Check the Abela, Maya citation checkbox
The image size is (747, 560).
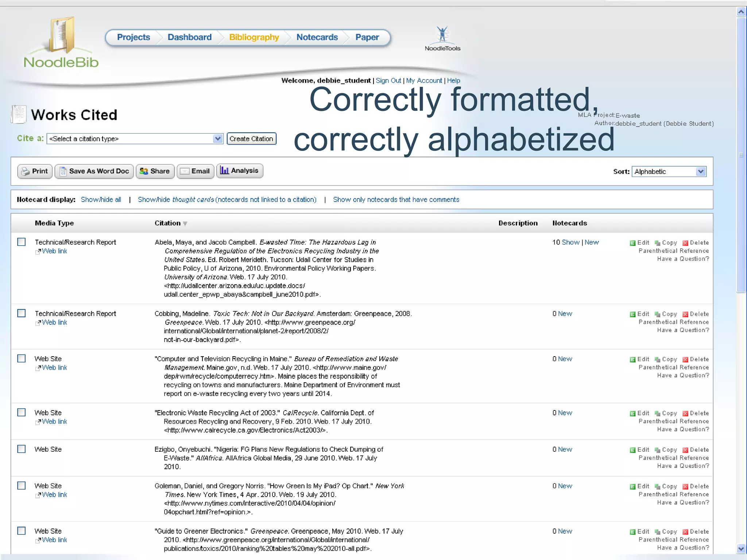coord(22,242)
